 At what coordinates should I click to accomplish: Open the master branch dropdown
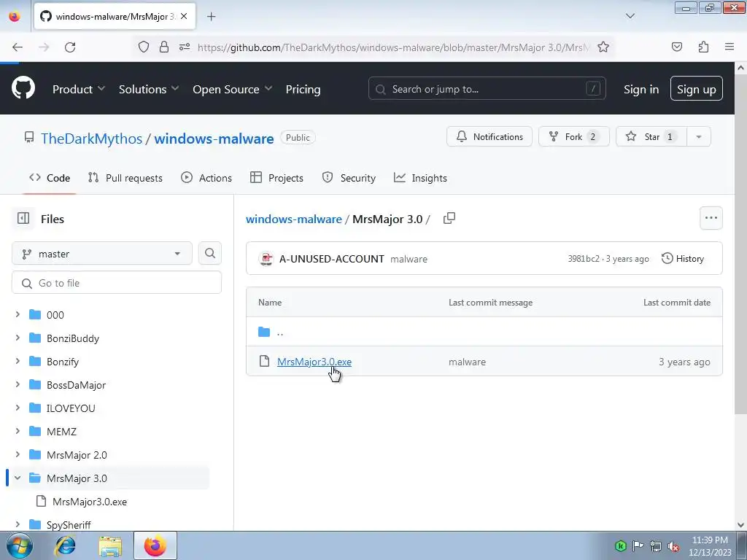(x=102, y=253)
